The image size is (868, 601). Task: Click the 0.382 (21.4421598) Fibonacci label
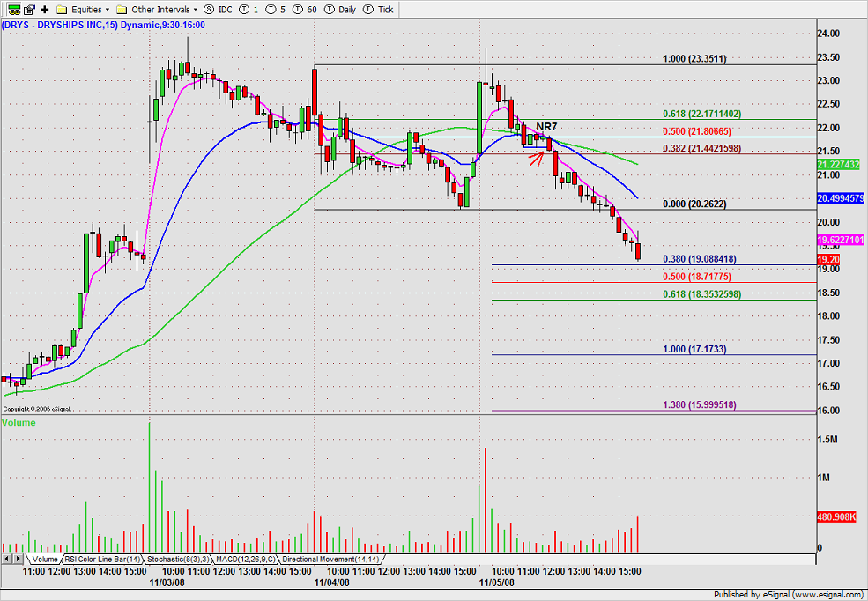702,148
